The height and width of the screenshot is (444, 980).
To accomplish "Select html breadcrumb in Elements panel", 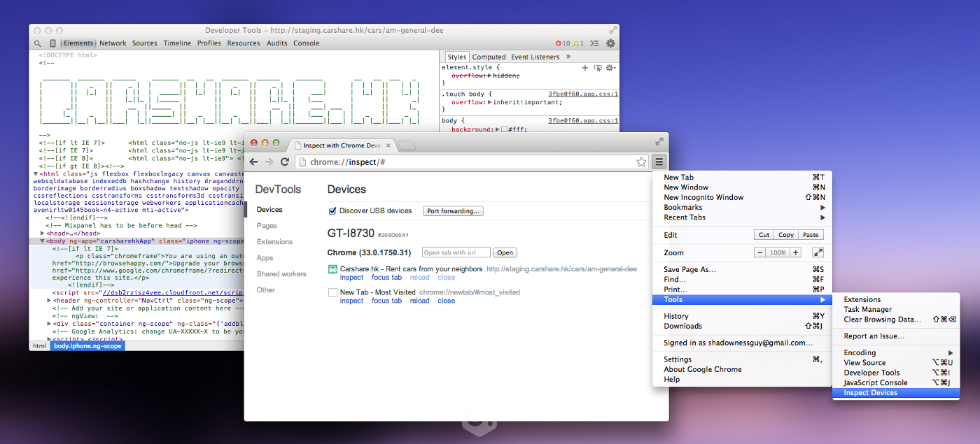I will (x=40, y=346).
